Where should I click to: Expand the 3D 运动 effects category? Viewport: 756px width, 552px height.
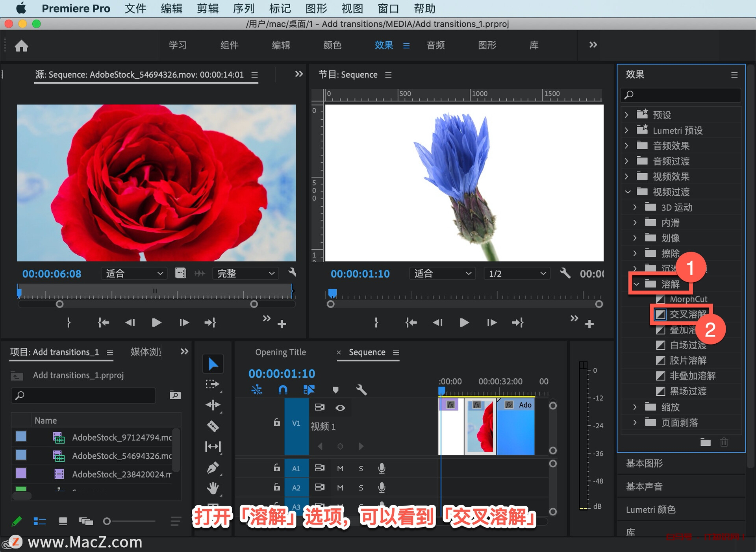[x=635, y=207]
